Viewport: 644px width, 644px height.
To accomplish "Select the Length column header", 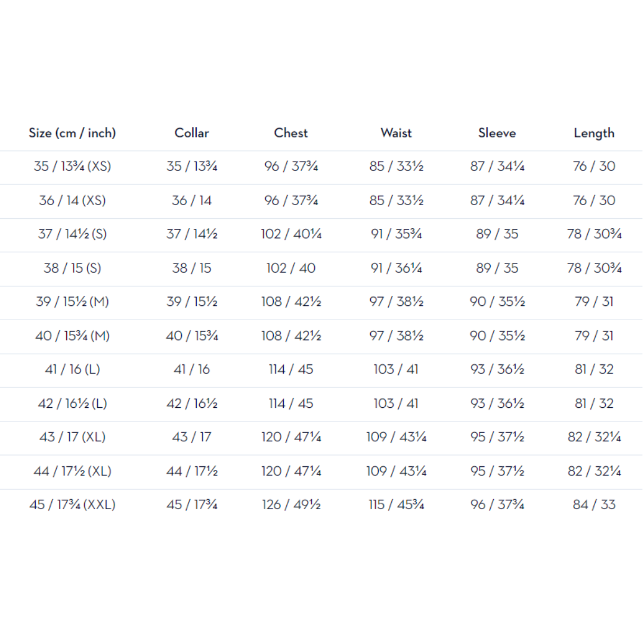I will pos(594,134).
